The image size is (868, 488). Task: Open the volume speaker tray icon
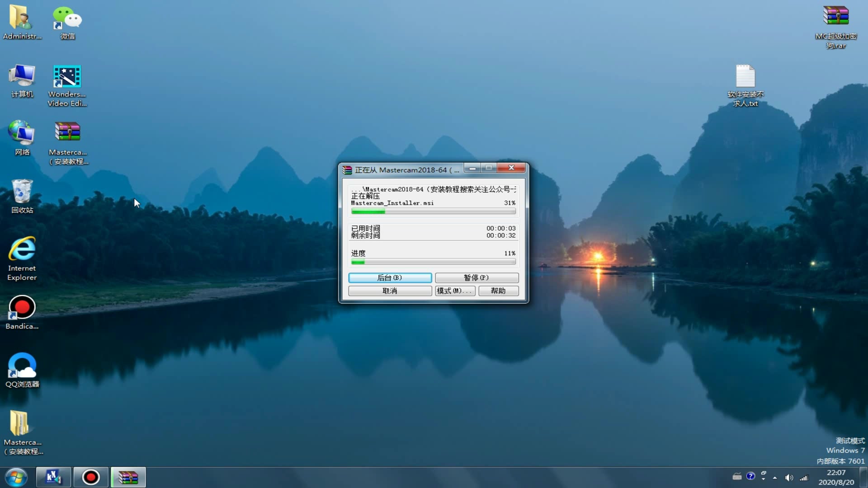789,478
